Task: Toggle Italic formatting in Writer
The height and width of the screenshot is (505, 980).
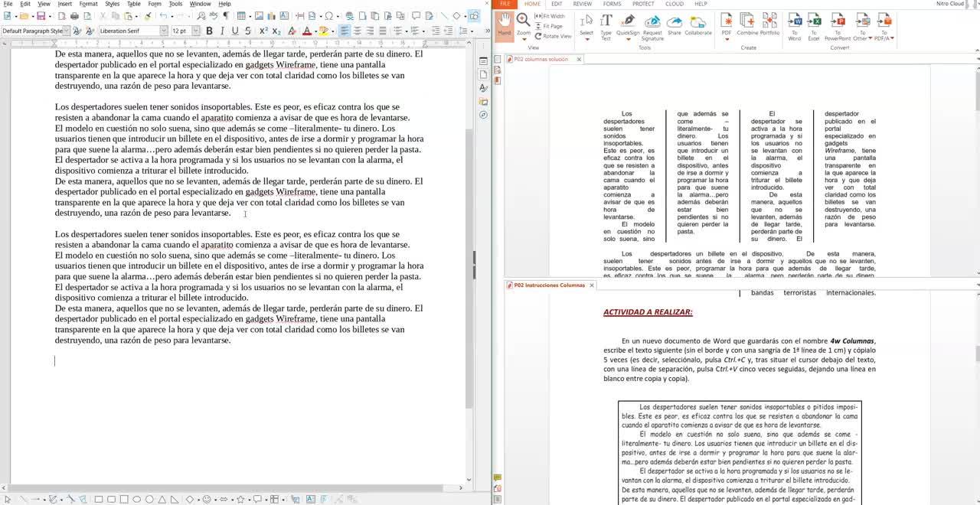Action: 222,31
